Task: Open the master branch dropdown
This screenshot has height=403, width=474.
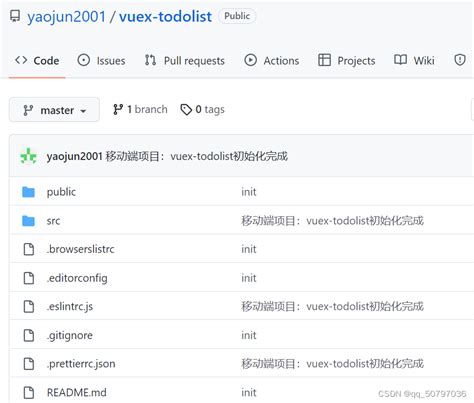Action: pyautogui.click(x=54, y=110)
